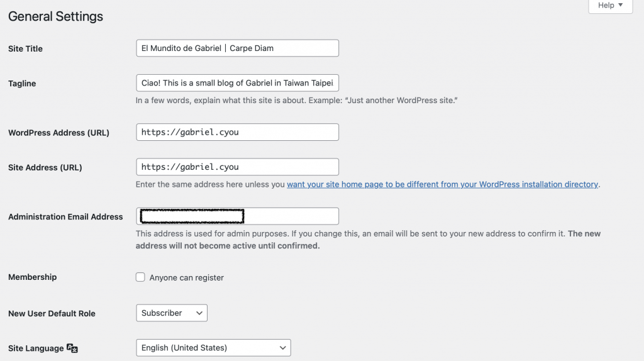Expand the English (United States) language dropdown
This screenshot has width=644, height=361.
pyautogui.click(x=213, y=348)
